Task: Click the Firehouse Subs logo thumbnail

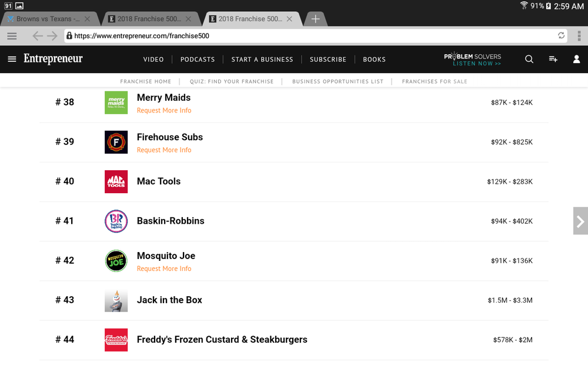Action: coord(116,142)
